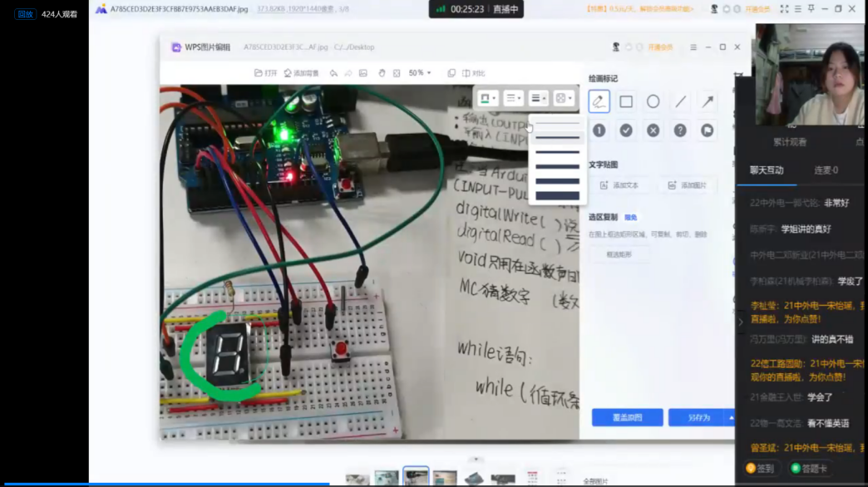Choose the third line thickness option
Viewport: 868px width, 487px height.
coord(557,151)
